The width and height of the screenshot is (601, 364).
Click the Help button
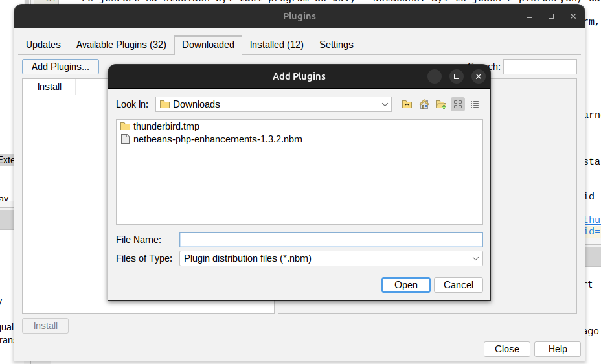pyautogui.click(x=557, y=349)
